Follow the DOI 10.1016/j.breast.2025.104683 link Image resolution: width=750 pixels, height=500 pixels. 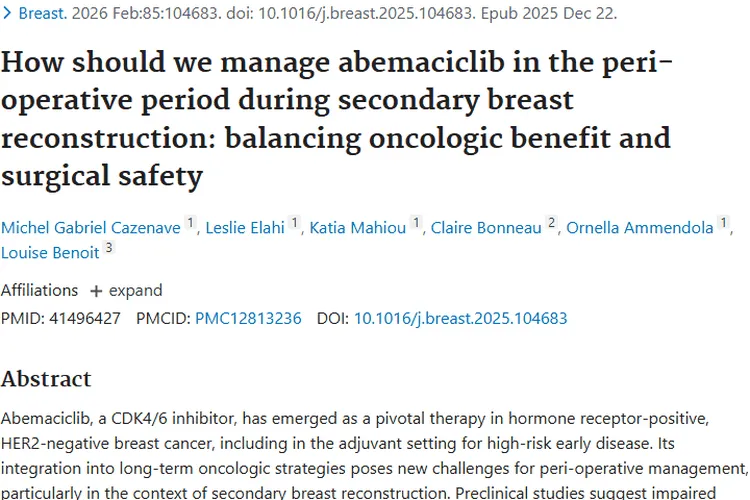[x=460, y=318]
